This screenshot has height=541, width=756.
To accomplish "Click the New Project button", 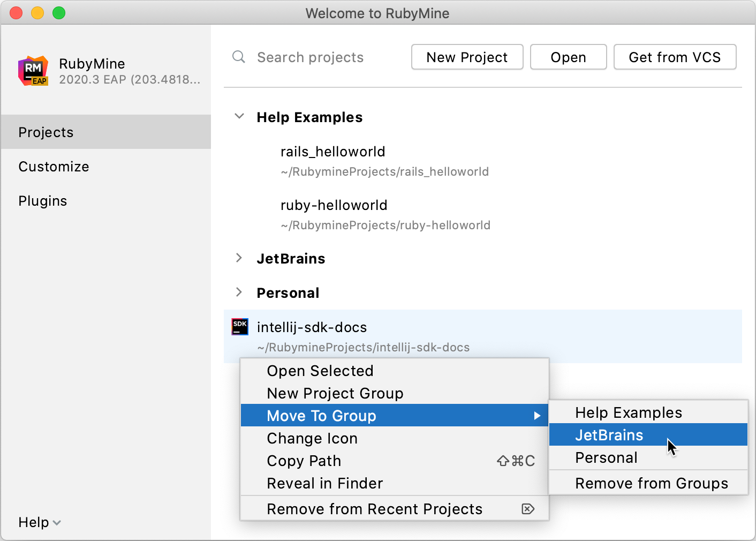I will click(467, 57).
